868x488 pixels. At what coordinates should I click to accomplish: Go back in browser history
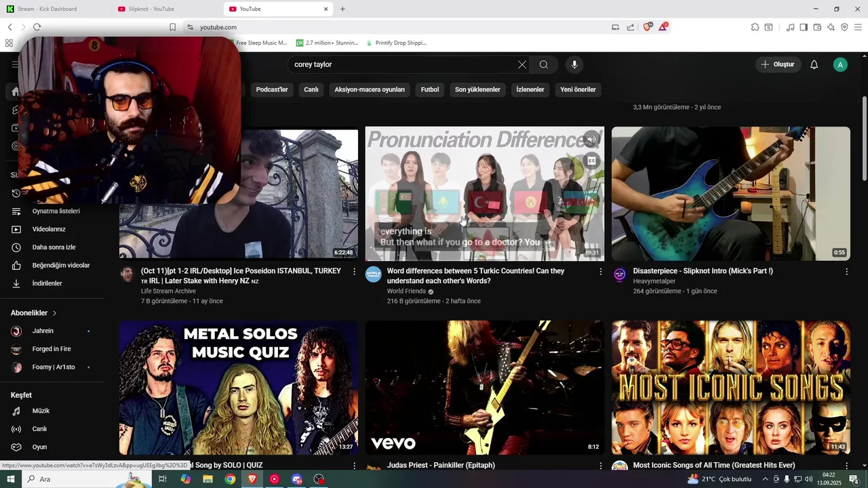(x=9, y=27)
